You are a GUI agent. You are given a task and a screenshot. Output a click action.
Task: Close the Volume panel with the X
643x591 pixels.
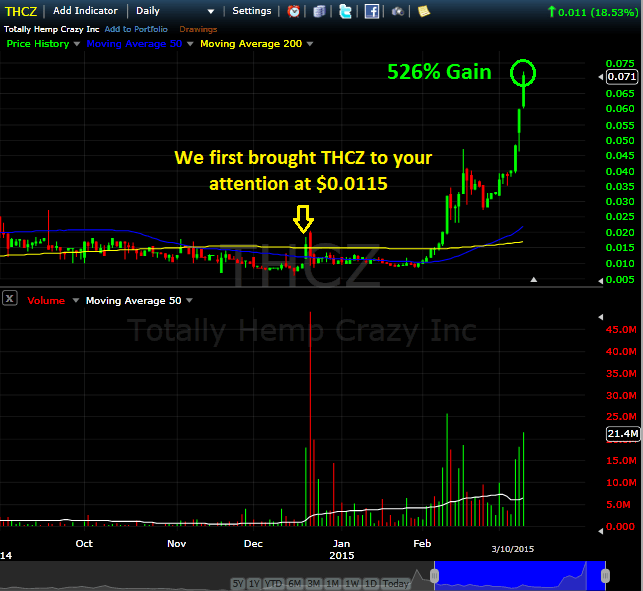click(10, 298)
